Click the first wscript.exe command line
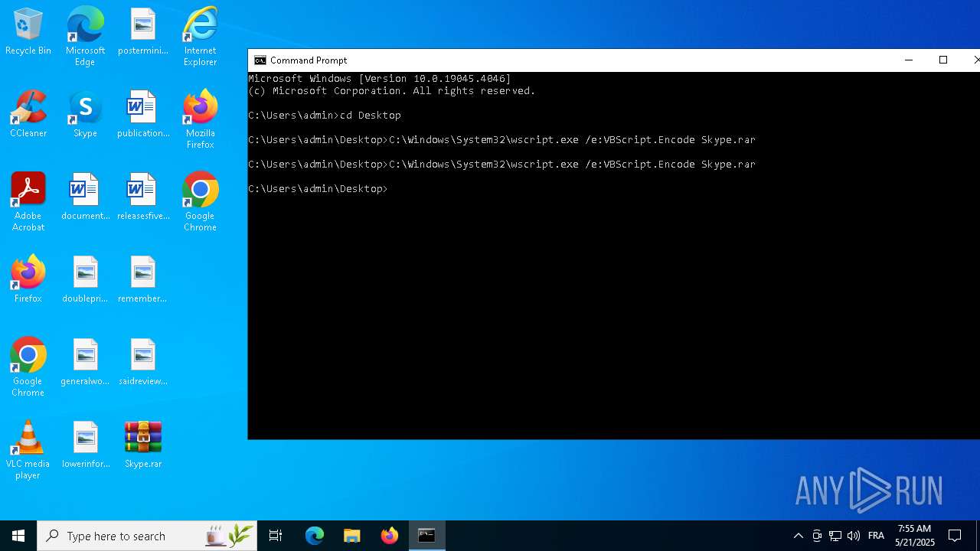Image resolution: width=980 pixels, height=551 pixels. (501, 140)
